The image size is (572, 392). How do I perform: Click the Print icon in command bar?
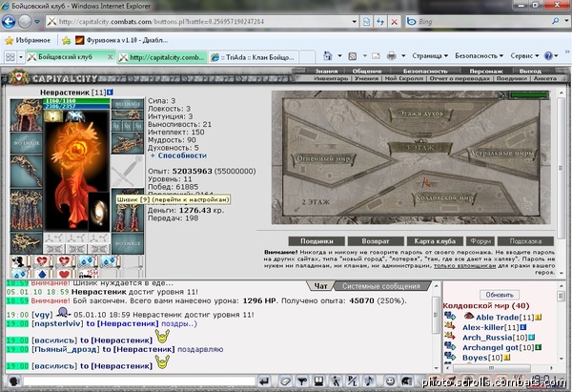[392, 56]
